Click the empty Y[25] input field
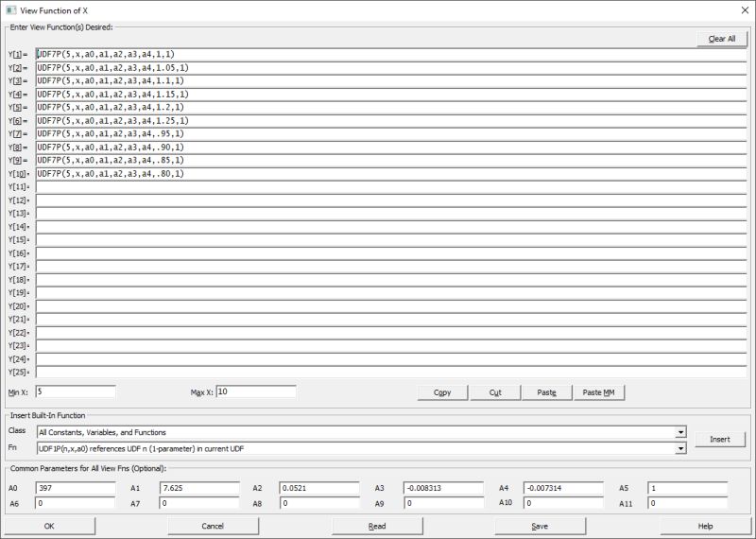 [x=391, y=373]
